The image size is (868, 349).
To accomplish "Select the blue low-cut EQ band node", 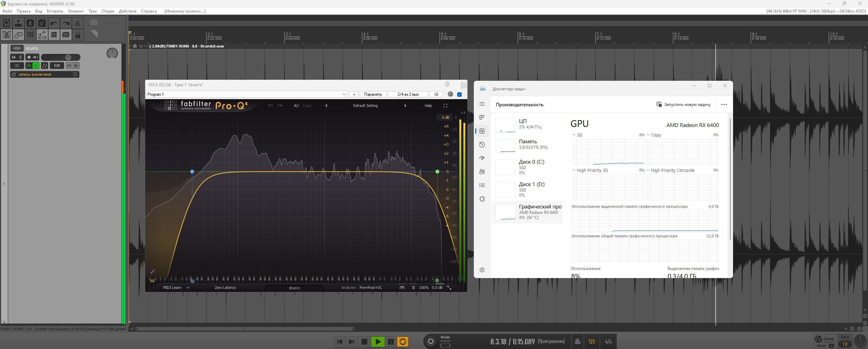I will (192, 172).
